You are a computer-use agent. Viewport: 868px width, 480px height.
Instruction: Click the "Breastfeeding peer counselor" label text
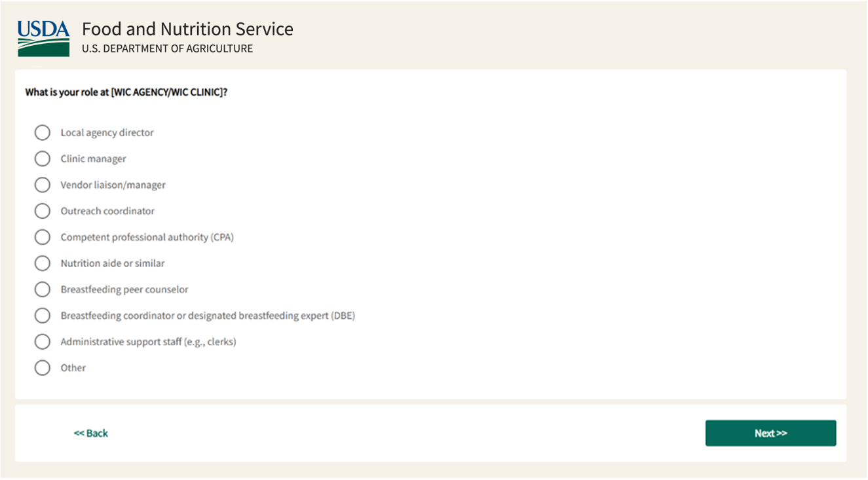coord(124,289)
